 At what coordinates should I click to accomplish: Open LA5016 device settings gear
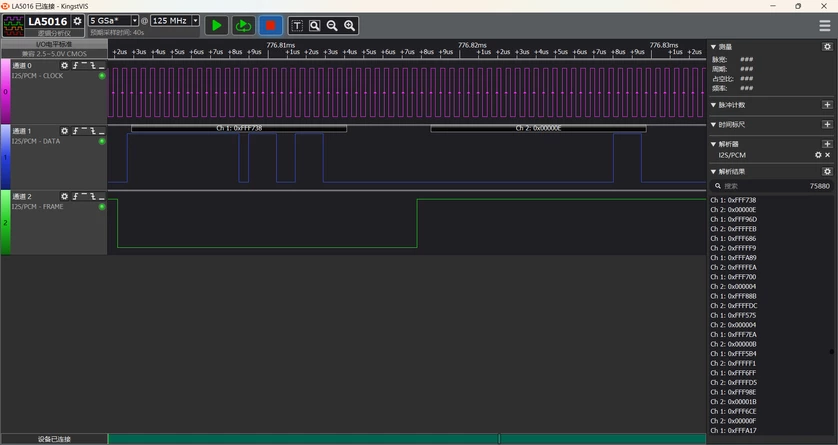click(77, 21)
